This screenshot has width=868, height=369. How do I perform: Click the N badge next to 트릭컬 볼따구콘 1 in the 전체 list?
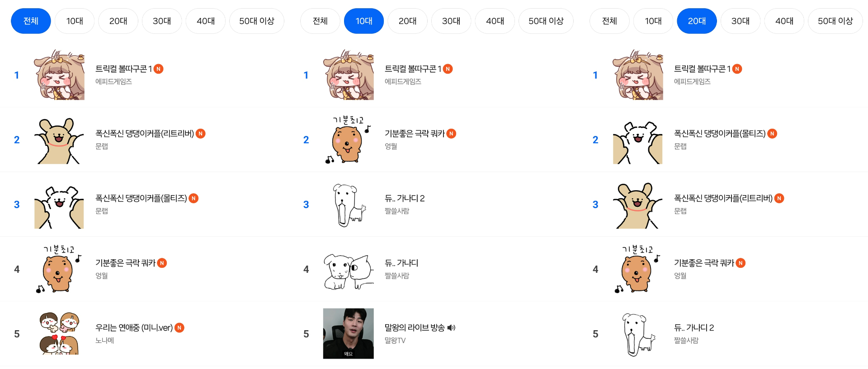pyautogui.click(x=159, y=69)
